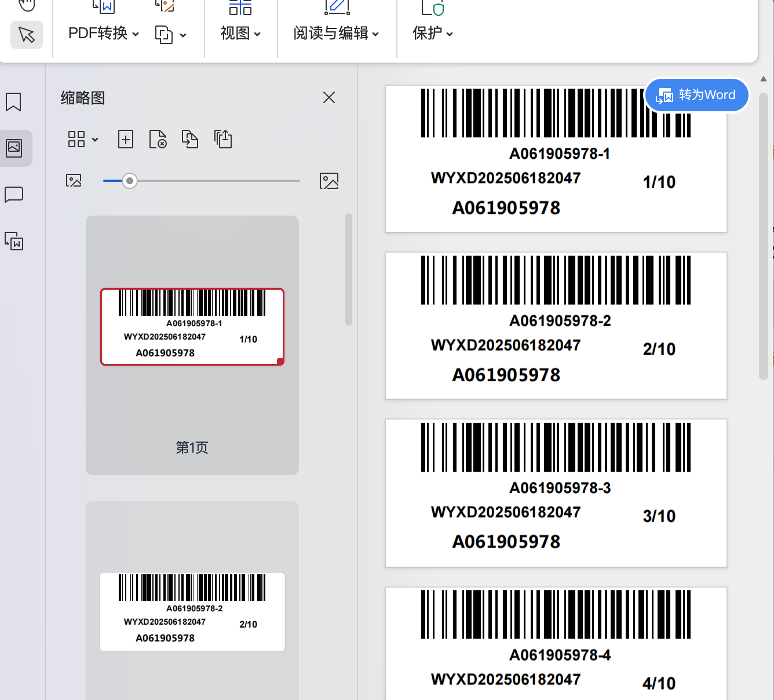Click the 转为Word button
The width and height of the screenshot is (774, 700).
tap(696, 95)
